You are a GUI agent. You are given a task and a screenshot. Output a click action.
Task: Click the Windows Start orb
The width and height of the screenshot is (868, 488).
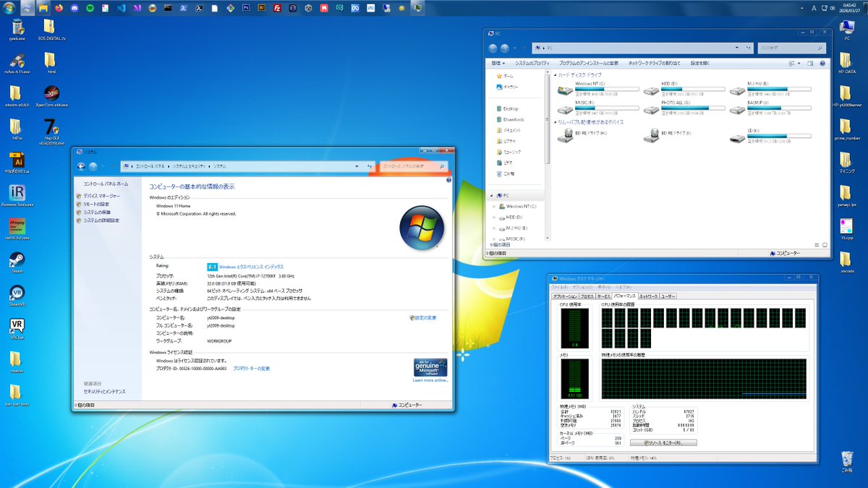click(x=9, y=8)
